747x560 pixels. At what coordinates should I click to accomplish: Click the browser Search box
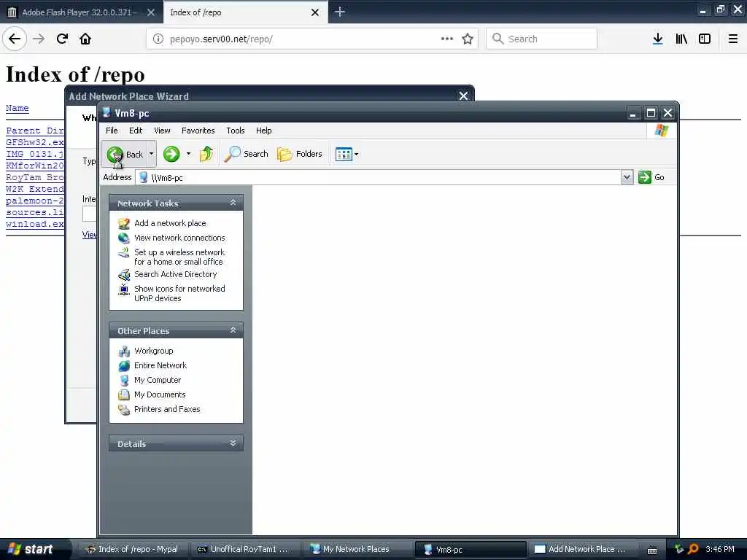coord(542,39)
